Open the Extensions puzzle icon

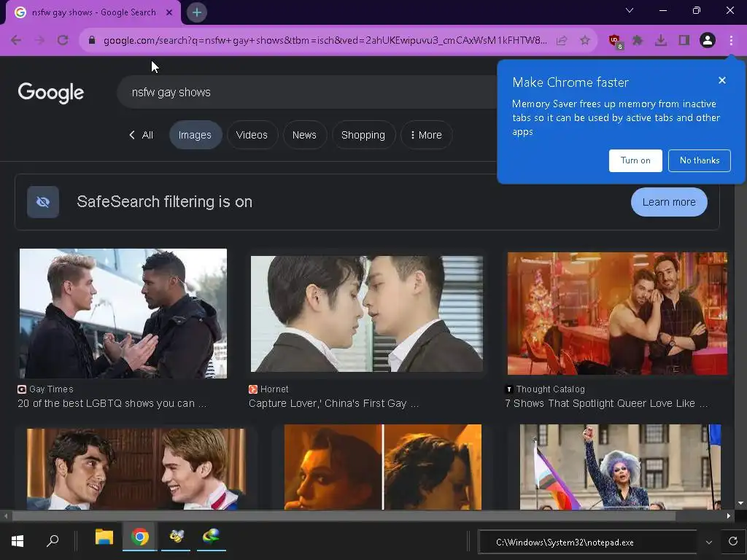tap(638, 41)
